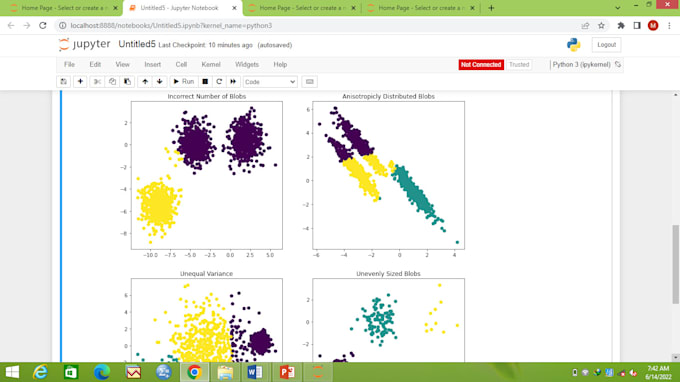The image size is (680, 382).
Task: Open the File menu
Action: tap(69, 65)
